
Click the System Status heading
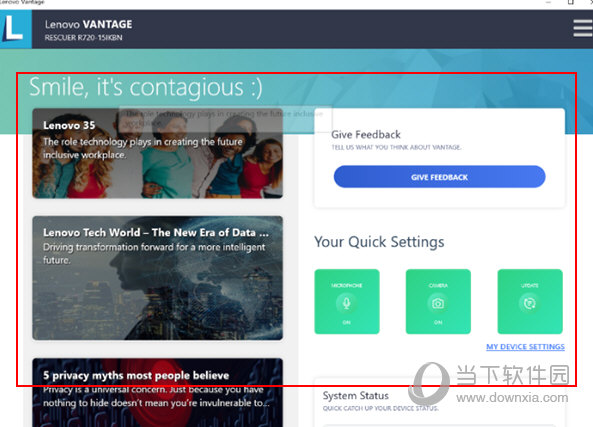pyautogui.click(x=355, y=396)
